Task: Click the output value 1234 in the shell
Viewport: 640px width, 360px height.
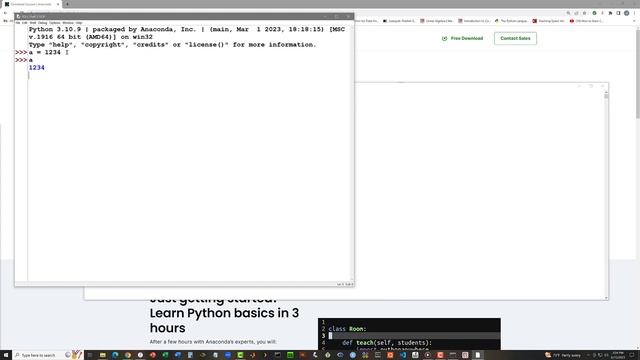Action: (x=37, y=68)
